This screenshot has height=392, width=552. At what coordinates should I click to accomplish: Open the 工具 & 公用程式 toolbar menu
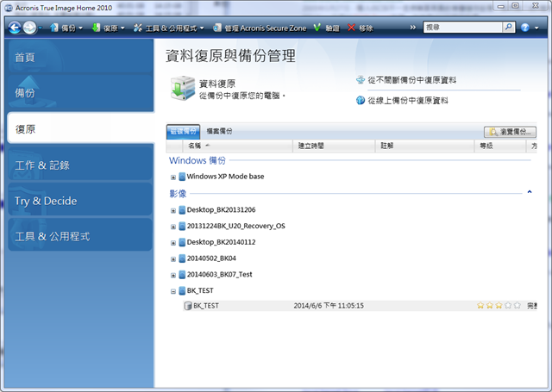(169, 28)
